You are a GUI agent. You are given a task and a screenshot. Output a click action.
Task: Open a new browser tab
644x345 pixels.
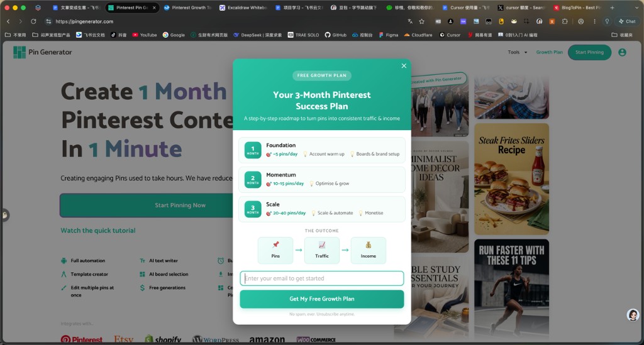coord(612,8)
